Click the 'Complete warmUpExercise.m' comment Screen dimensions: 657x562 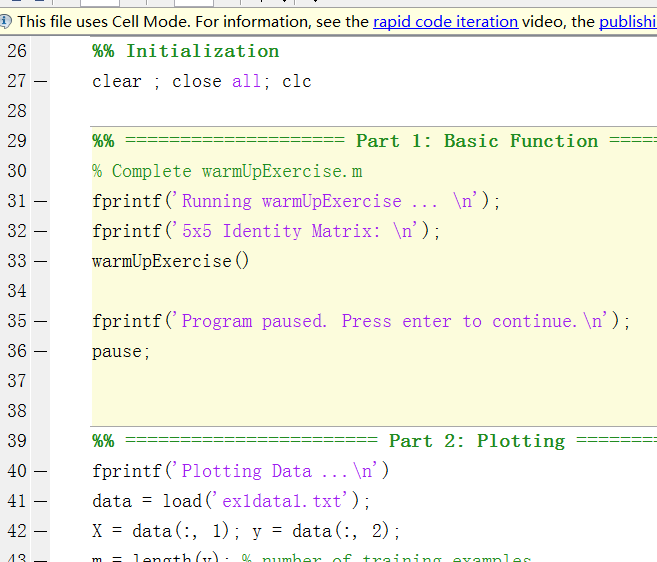pyautogui.click(x=235, y=171)
